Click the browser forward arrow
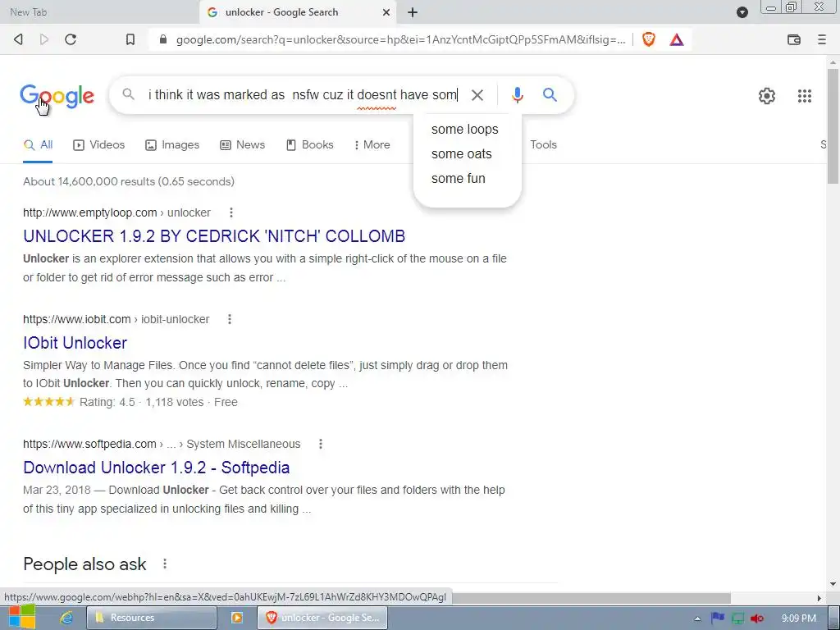 click(44, 39)
